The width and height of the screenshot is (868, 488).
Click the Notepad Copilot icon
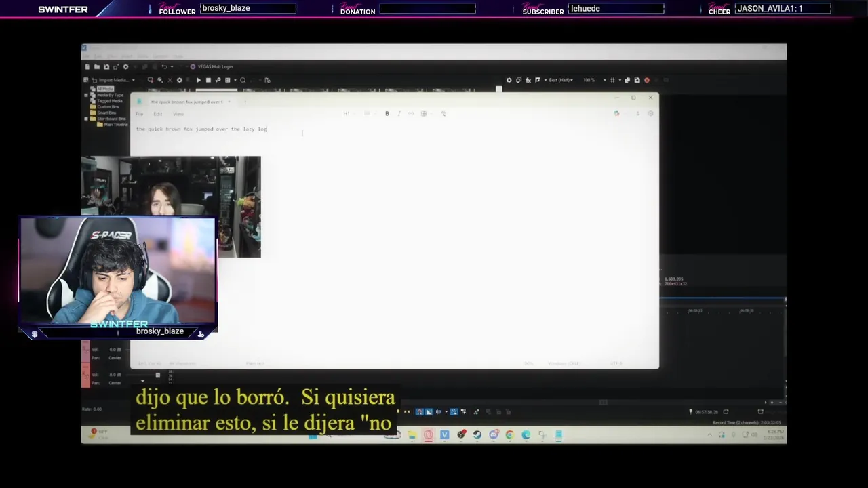click(x=616, y=113)
